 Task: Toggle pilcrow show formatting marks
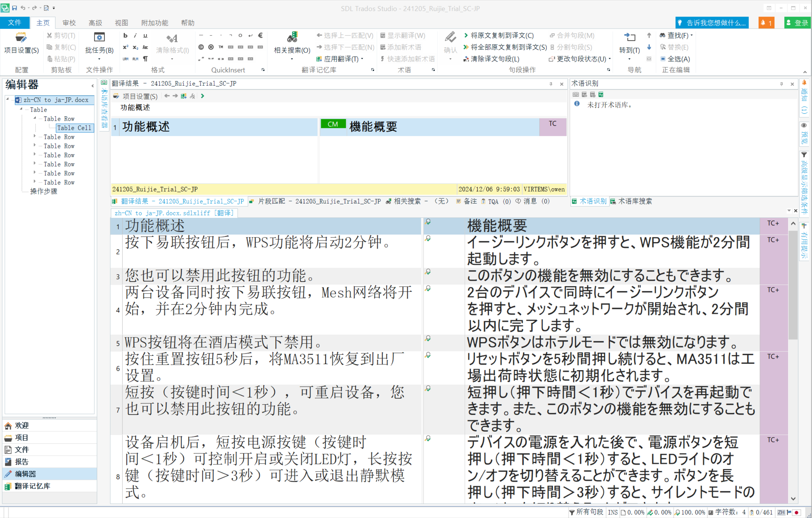(145, 58)
